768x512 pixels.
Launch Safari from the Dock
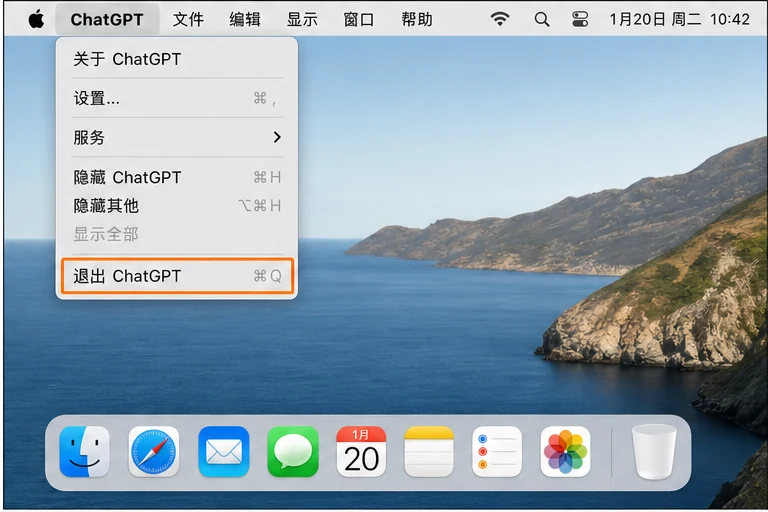coord(154,451)
